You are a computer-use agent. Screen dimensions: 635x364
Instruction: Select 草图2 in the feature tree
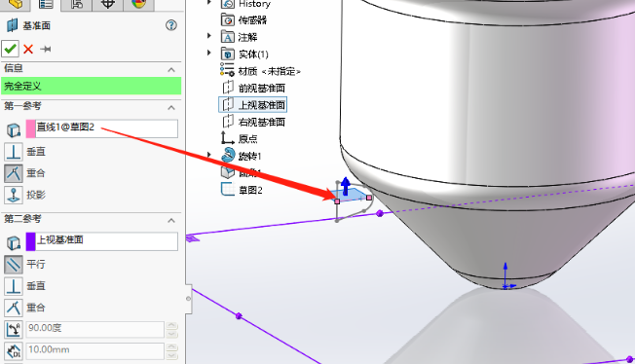coord(250,191)
